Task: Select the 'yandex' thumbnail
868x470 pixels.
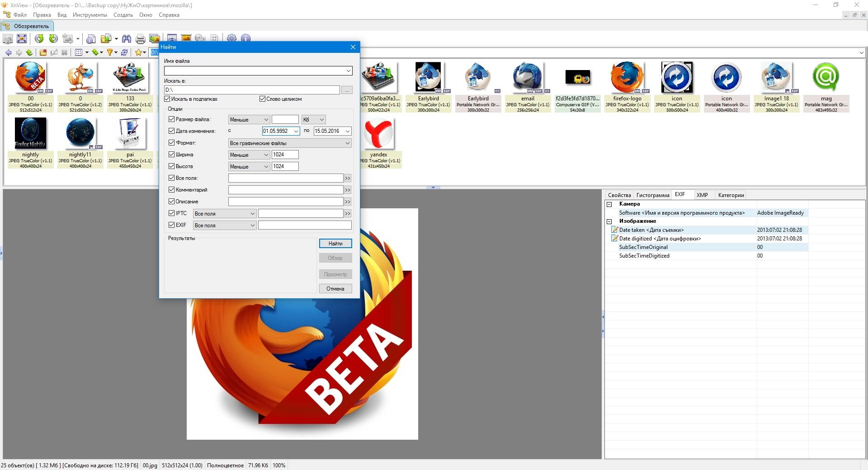Action: pyautogui.click(x=378, y=143)
